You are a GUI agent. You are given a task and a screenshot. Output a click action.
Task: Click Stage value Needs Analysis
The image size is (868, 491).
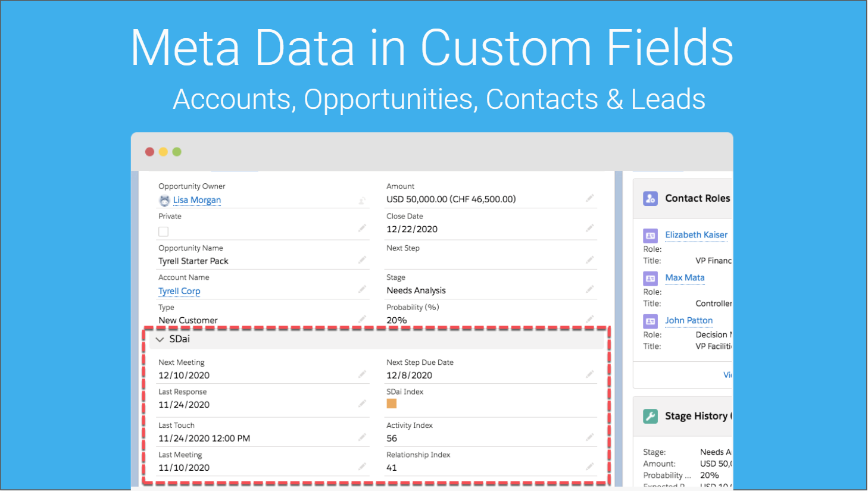(x=416, y=290)
